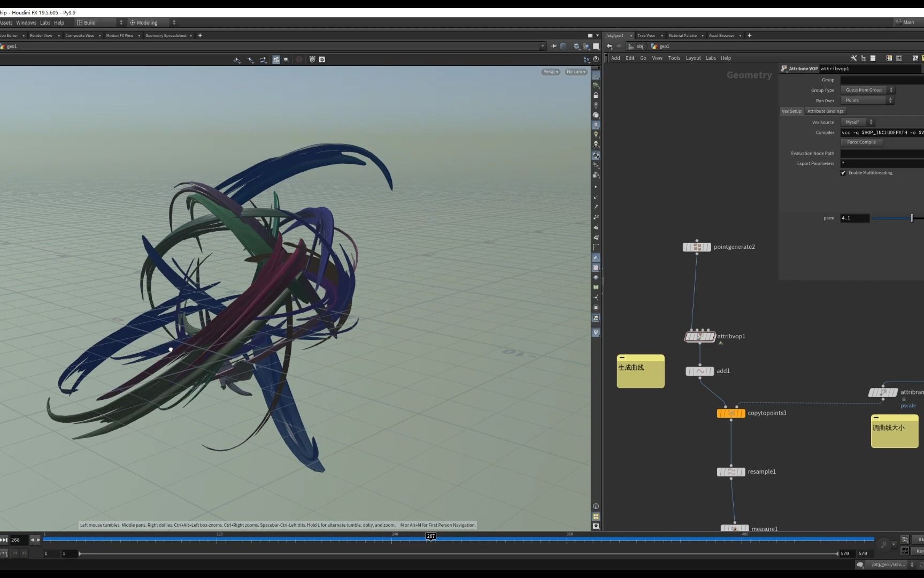Click the step back one frame button

[32, 540]
